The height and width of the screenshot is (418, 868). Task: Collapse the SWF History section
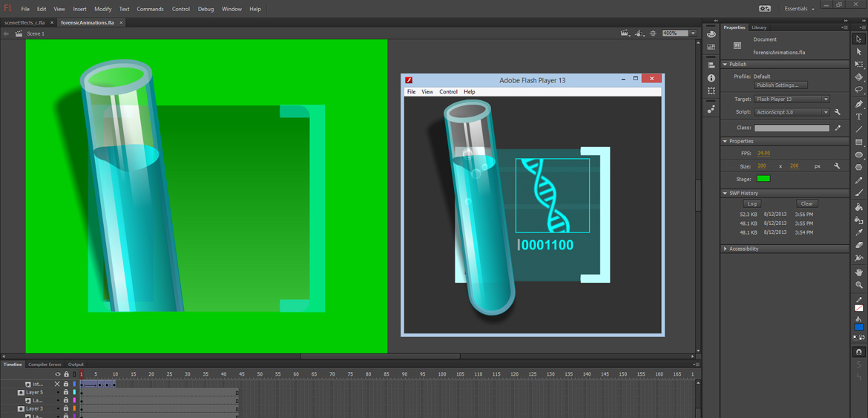726,193
